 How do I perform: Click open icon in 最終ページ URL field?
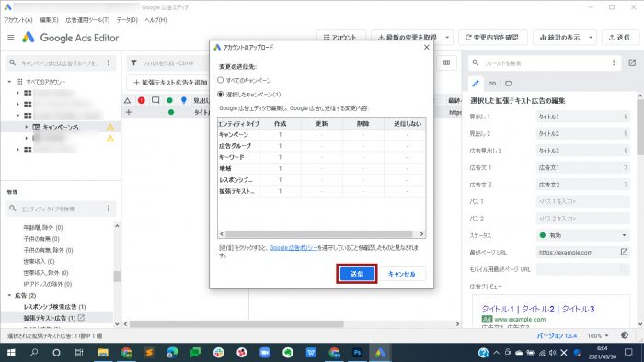624,252
